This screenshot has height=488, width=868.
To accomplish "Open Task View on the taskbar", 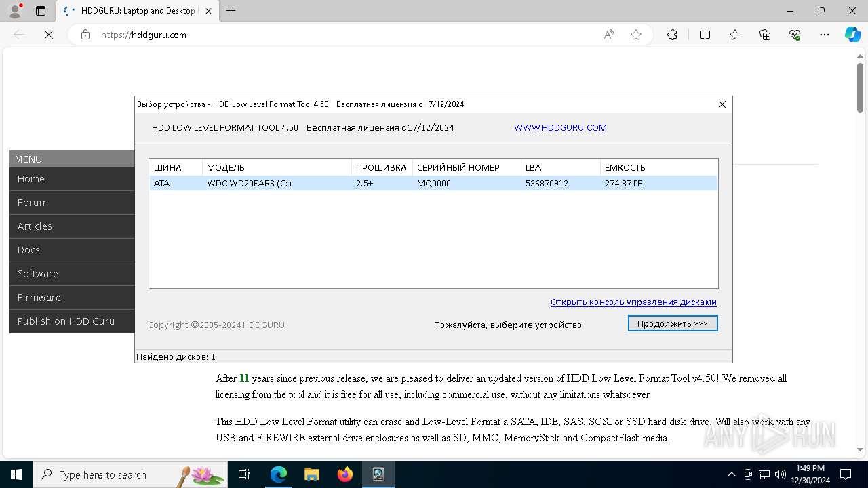I will 244,474.
